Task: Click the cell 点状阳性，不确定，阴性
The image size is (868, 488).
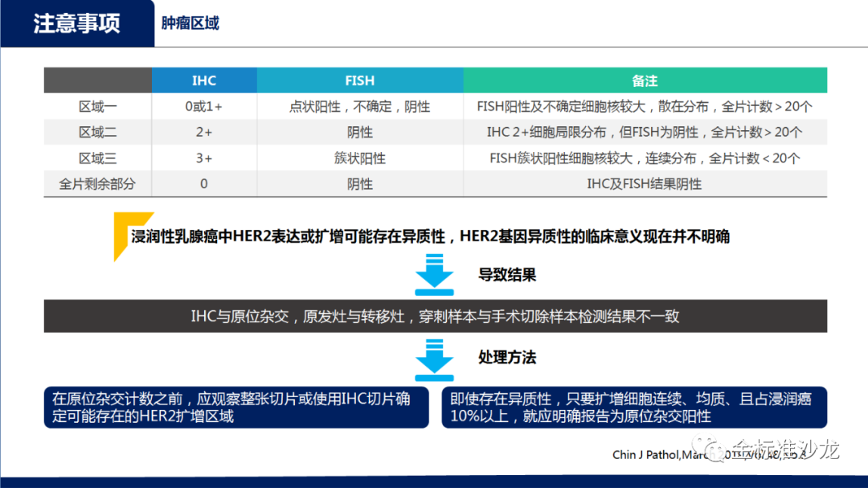Action: pos(360,106)
